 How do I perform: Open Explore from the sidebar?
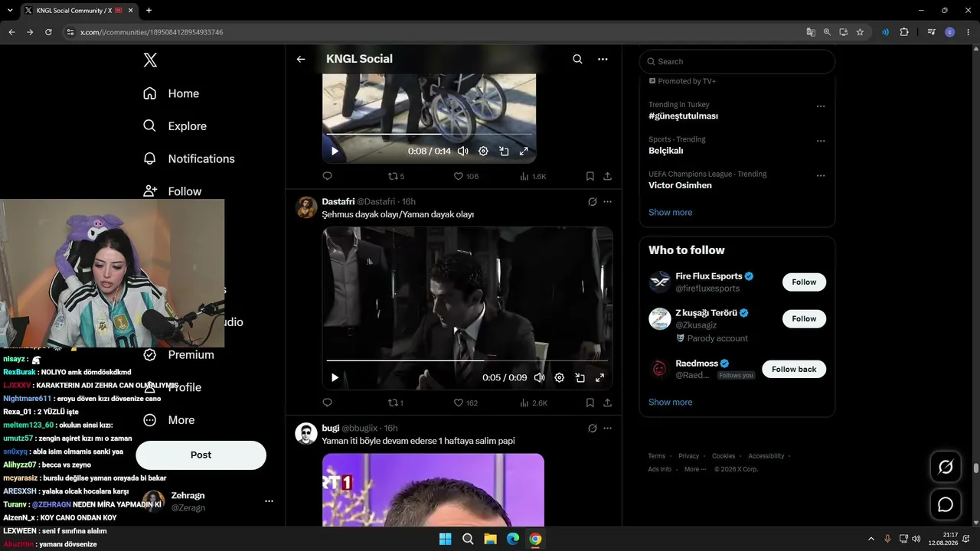(175, 126)
